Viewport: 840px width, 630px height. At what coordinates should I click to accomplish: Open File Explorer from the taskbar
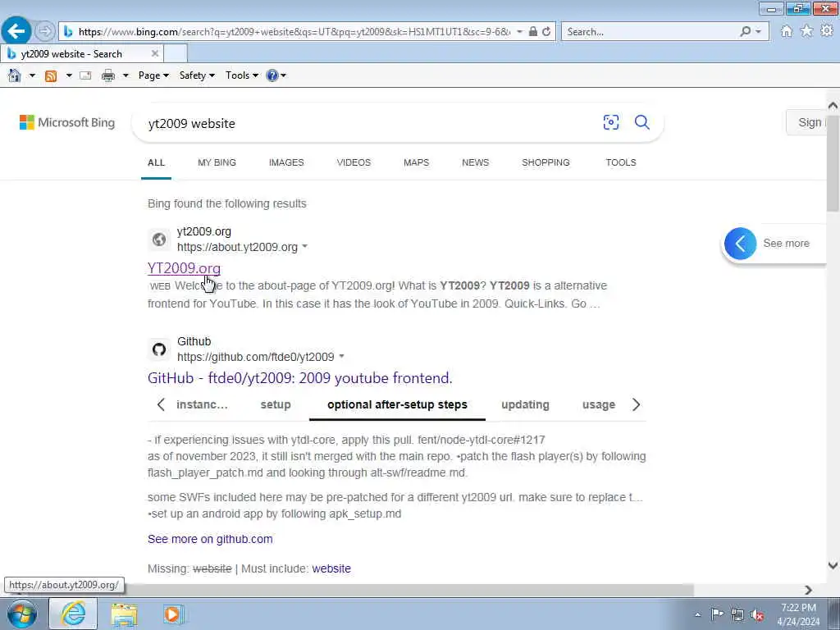click(x=124, y=614)
